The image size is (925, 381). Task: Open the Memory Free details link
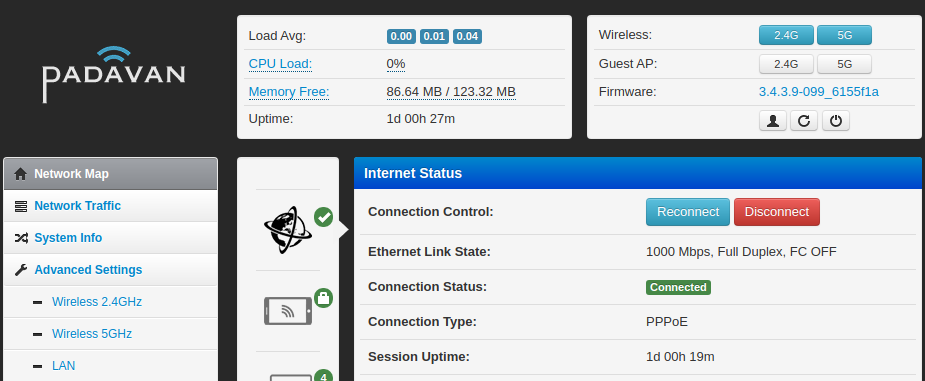coord(288,92)
